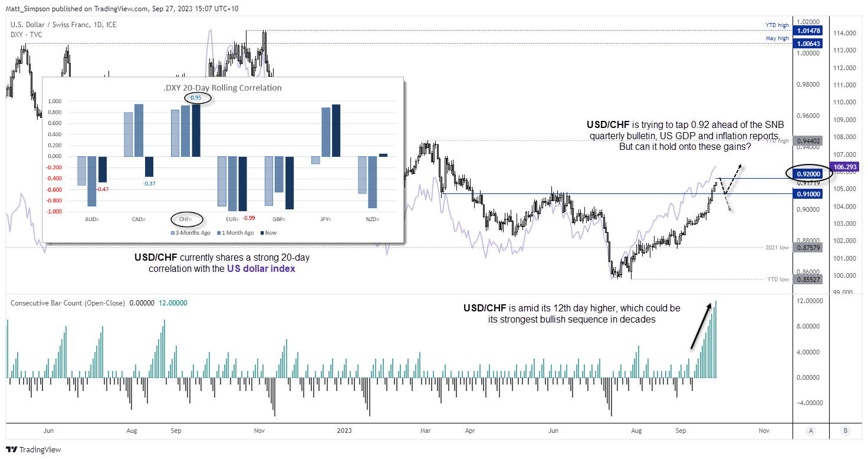Click the JPY= category label in the inset
Image resolution: width=868 pixels, height=460 pixels.
(326, 219)
